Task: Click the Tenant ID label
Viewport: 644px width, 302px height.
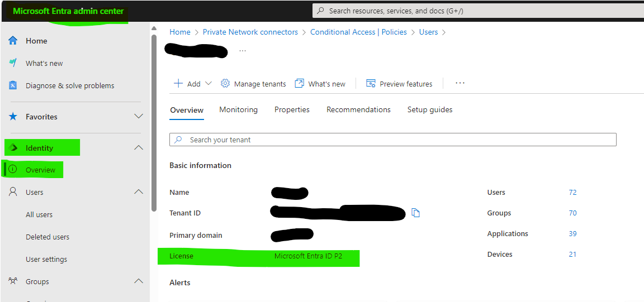Action: click(185, 213)
